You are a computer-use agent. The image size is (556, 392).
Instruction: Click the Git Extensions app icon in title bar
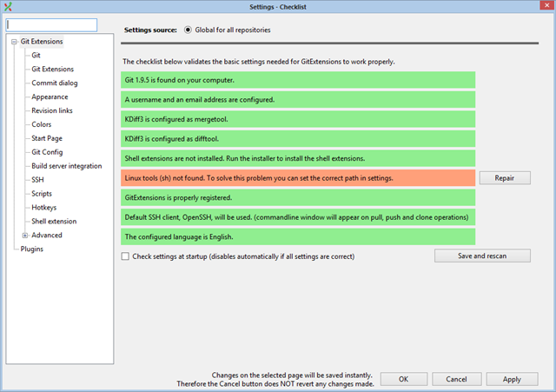coord(8,6)
